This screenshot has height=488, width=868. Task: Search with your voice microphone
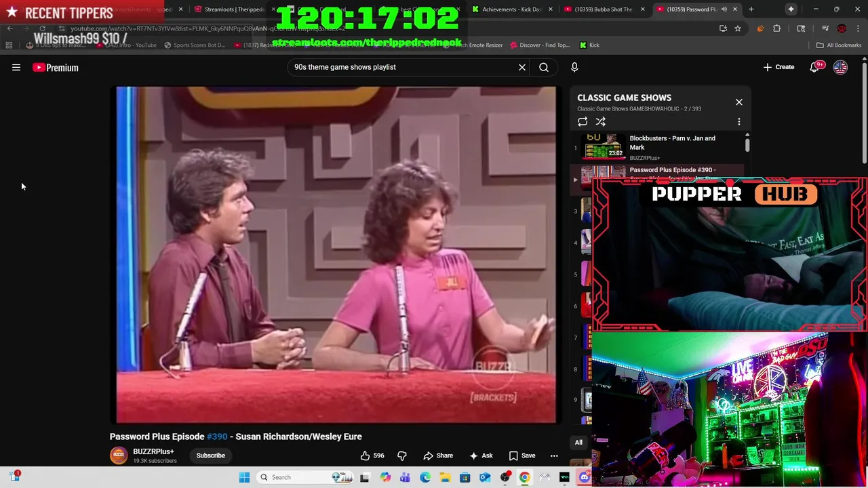tap(574, 67)
